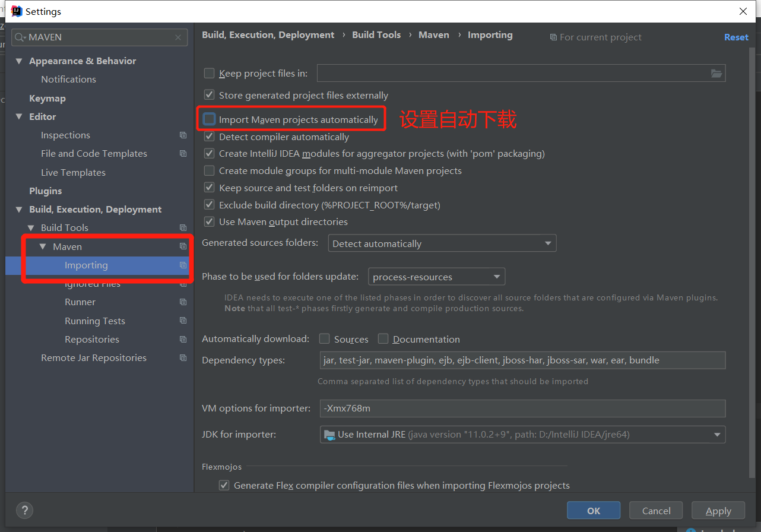Screen dimensions: 761x532
Task: Open Phase for folders update dropdown
Action: point(436,277)
